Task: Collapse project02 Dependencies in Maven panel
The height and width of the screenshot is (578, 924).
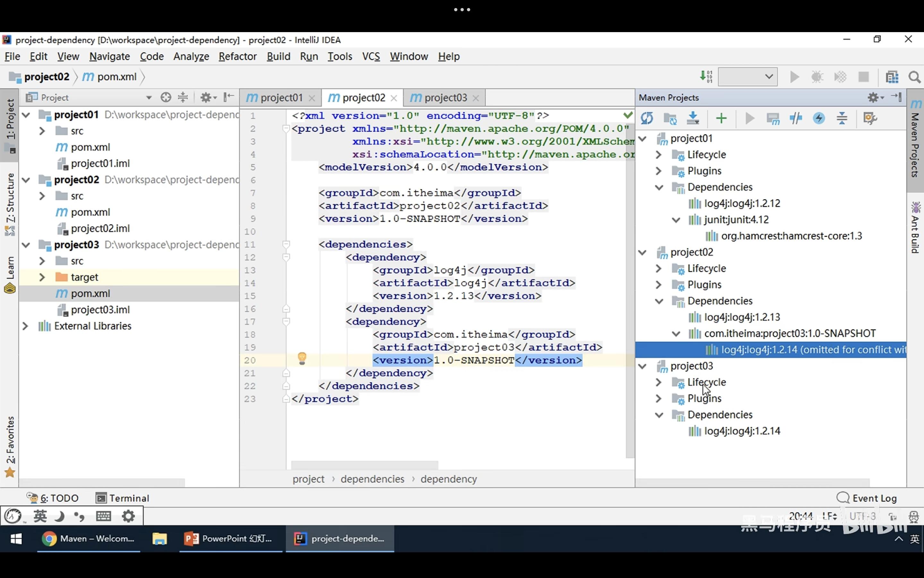Action: (659, 301)
